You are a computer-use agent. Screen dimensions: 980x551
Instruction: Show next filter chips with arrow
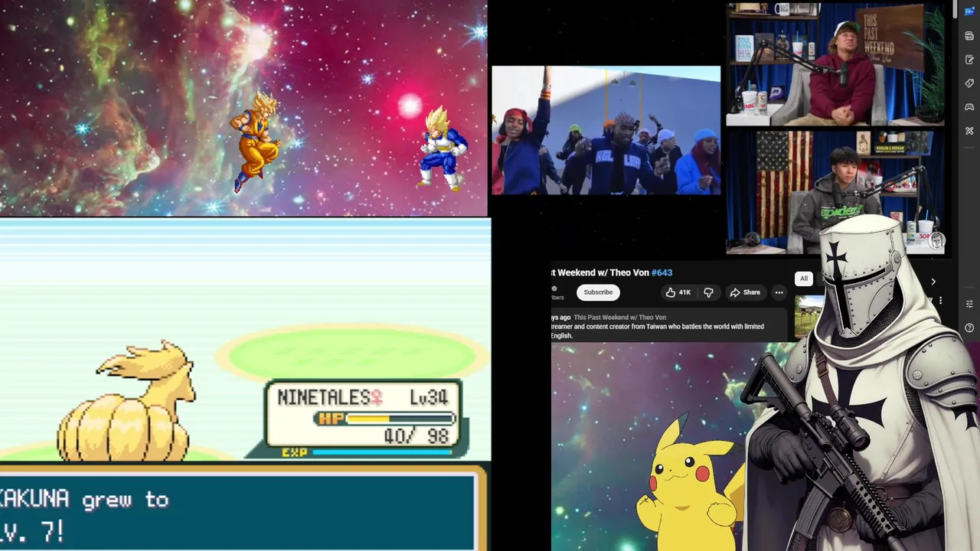click(933, 282)
